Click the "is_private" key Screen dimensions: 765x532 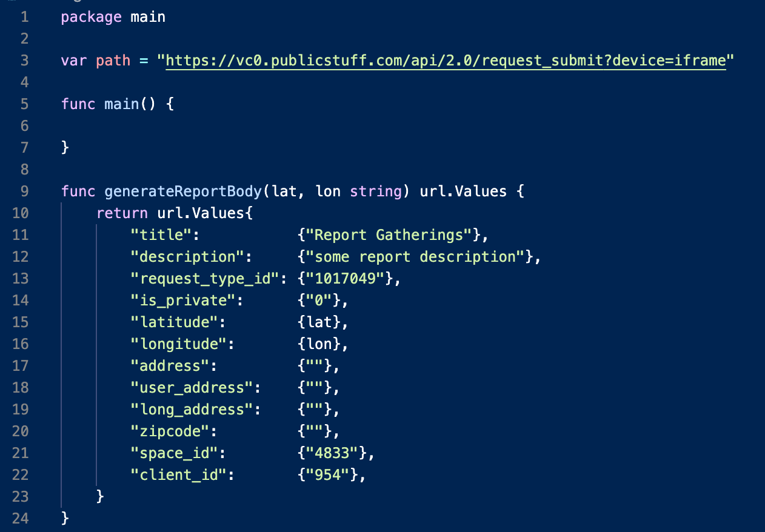click(x=183, y=301)
